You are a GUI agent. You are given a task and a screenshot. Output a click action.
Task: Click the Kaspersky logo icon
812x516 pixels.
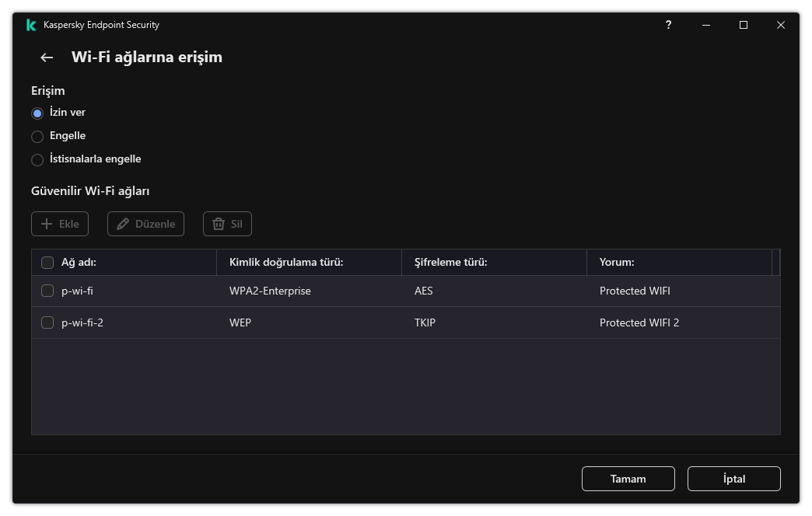coord(31,25)
